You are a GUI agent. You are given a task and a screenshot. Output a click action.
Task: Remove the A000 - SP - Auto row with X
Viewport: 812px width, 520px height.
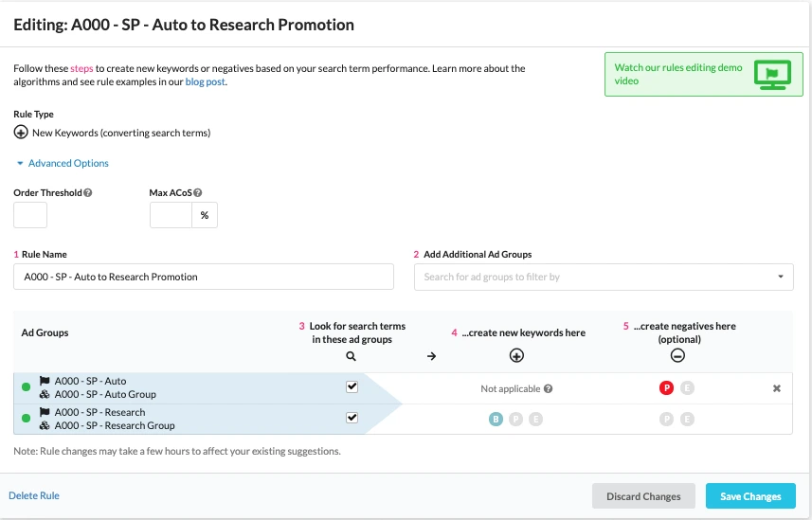click(x=777, y=388)
